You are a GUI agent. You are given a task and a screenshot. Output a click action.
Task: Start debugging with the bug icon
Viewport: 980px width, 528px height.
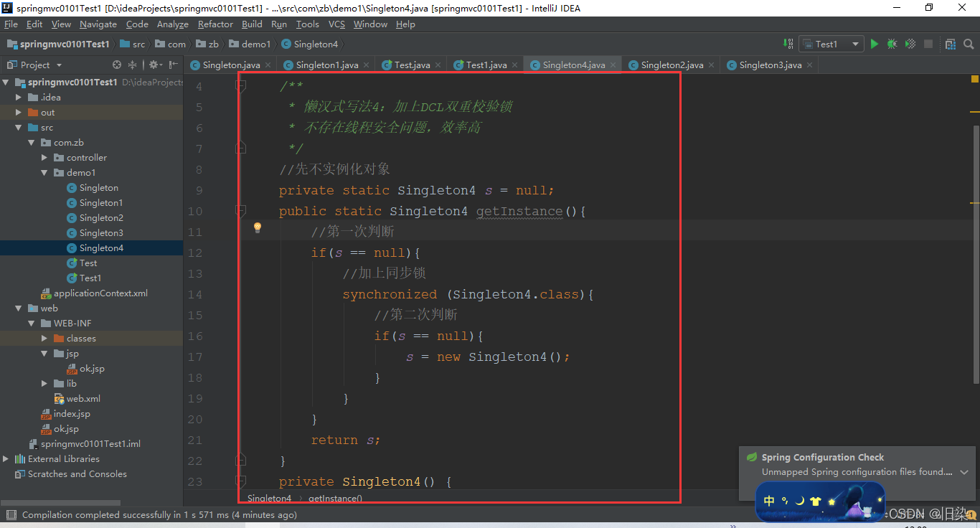[x=892, y=44]
